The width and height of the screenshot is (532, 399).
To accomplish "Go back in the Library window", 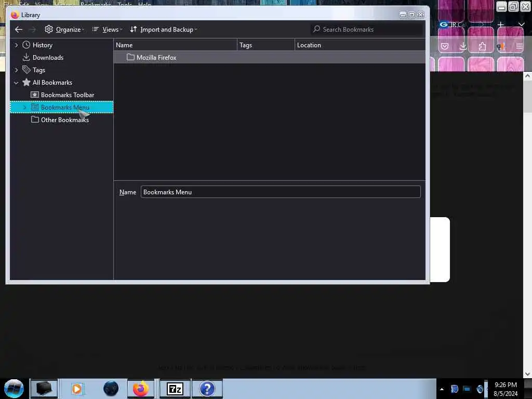I will [x=19, y=30].
